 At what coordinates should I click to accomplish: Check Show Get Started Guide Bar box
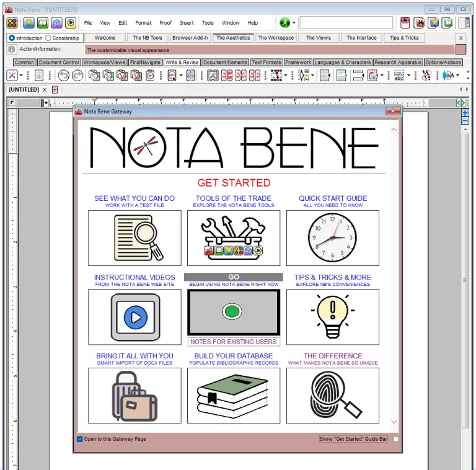[395, 439]
